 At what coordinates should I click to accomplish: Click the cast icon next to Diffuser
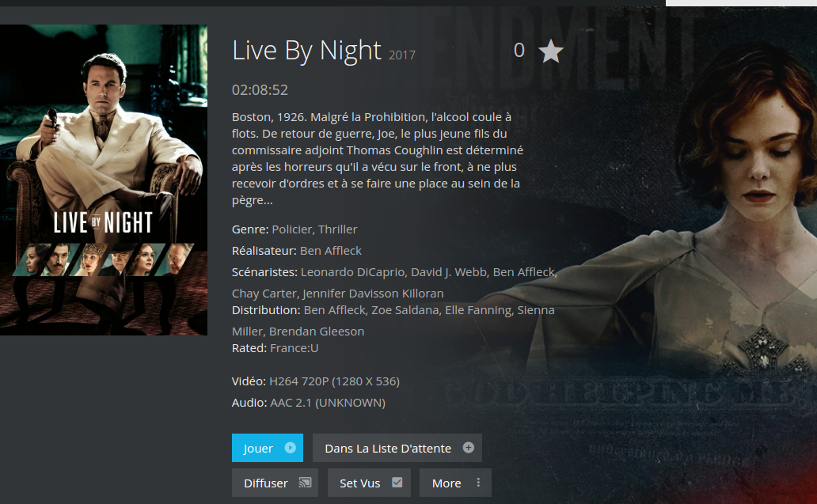305,483
